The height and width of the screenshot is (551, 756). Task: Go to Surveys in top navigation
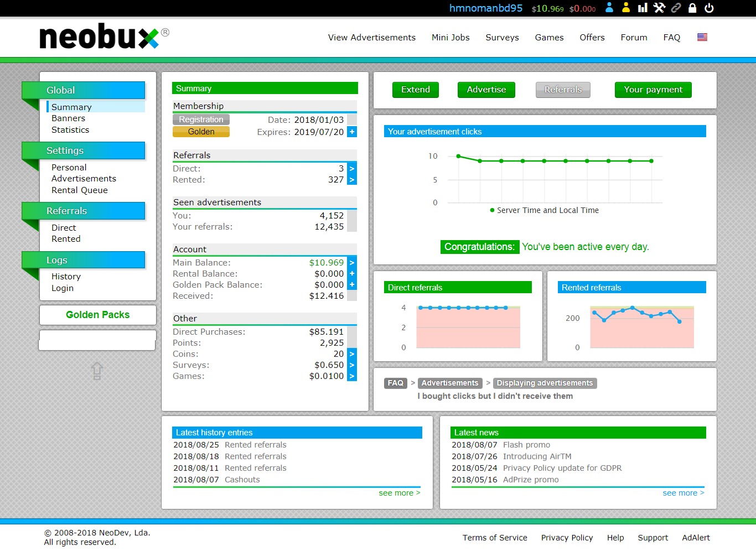[x=502, y=38]
